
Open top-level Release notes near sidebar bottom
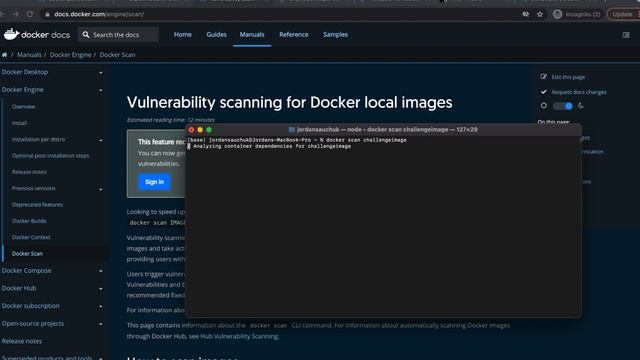click(x=22, y=341)
